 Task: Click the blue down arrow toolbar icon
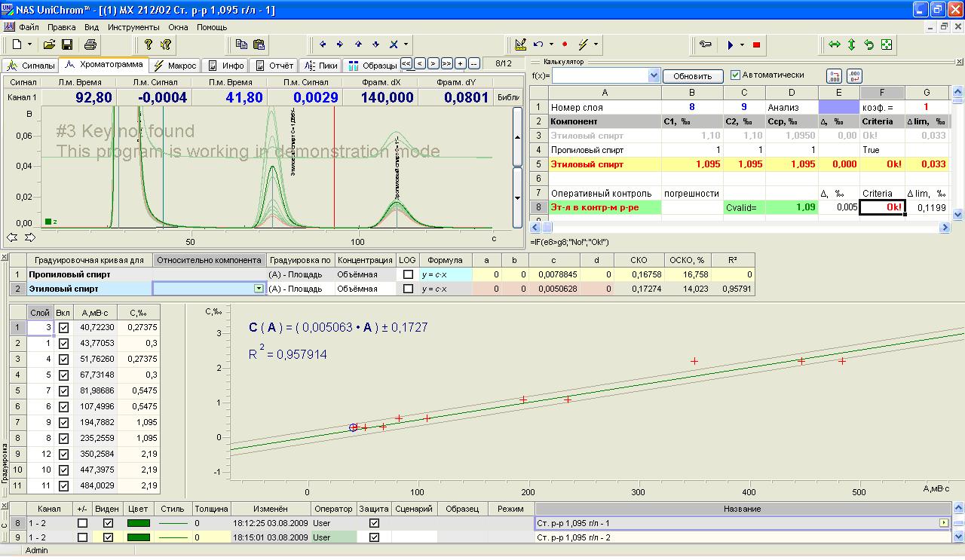[375, 44]
